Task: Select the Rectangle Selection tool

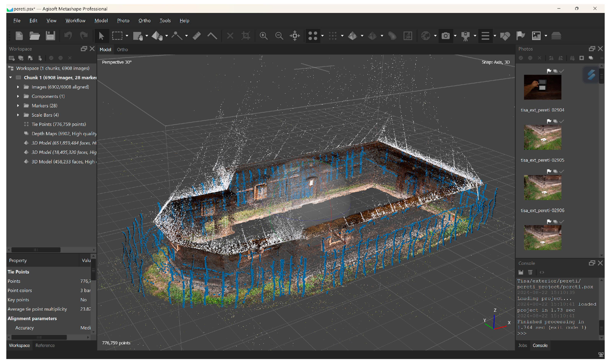Action: [117, 36]
